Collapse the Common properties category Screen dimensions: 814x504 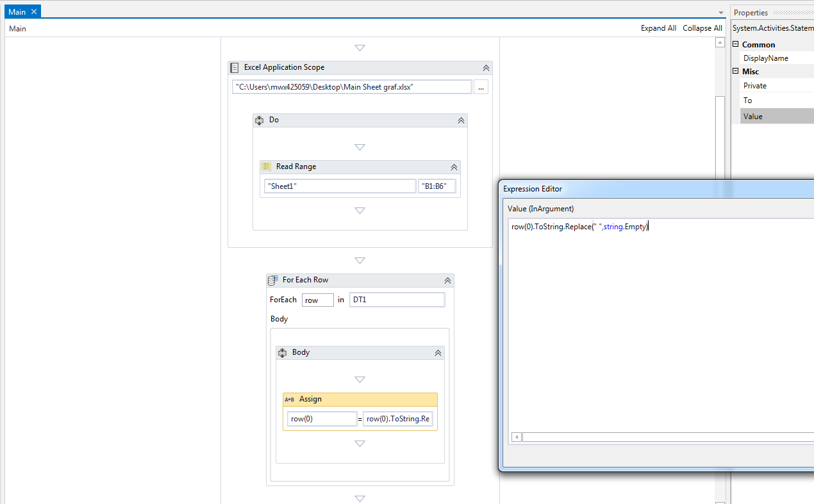(736, 44)
